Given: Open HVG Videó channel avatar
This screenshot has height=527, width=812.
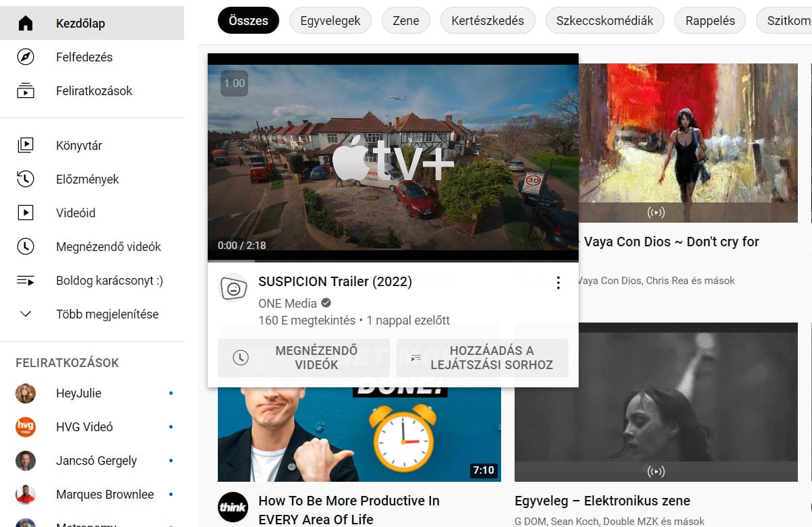Looking at the screenshot, I should 26,426.
